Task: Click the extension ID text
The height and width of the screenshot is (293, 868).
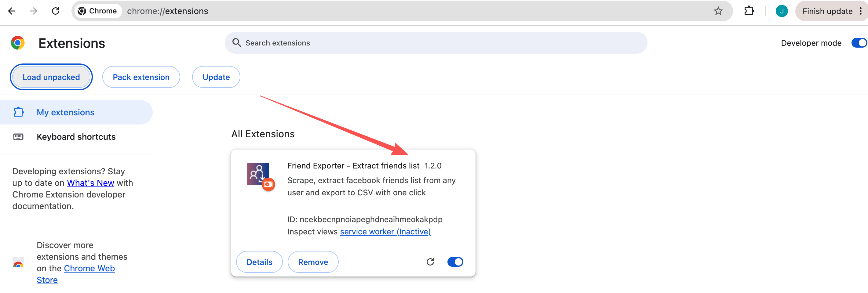Action: tap(365, 219)
